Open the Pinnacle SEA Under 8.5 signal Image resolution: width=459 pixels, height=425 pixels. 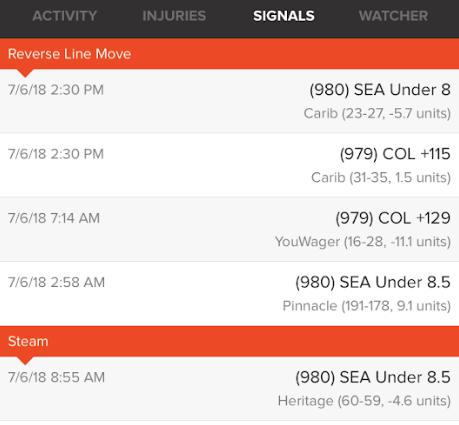[229, 294]
